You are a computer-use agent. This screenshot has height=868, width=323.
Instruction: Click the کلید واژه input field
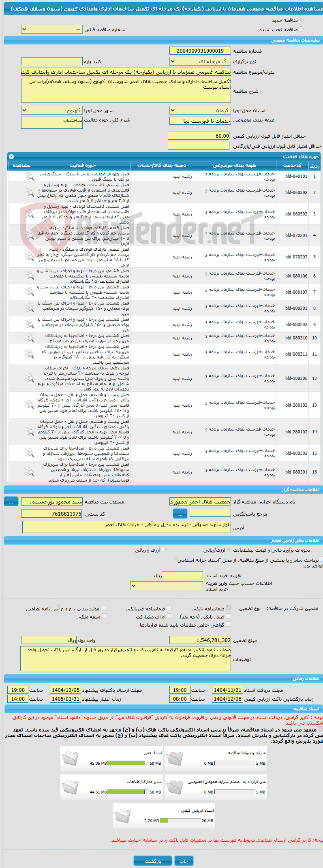pyautogui.click(x=51, y=62)
